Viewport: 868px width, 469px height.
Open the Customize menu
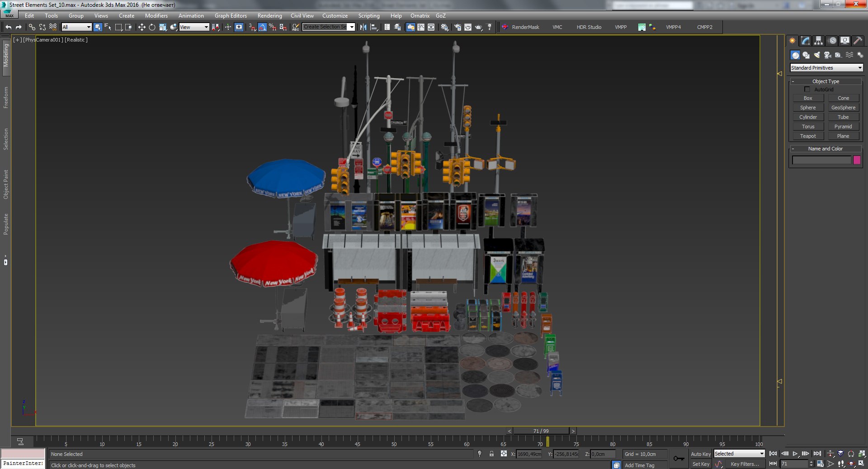pyautogui.click(x=335, y=16)
